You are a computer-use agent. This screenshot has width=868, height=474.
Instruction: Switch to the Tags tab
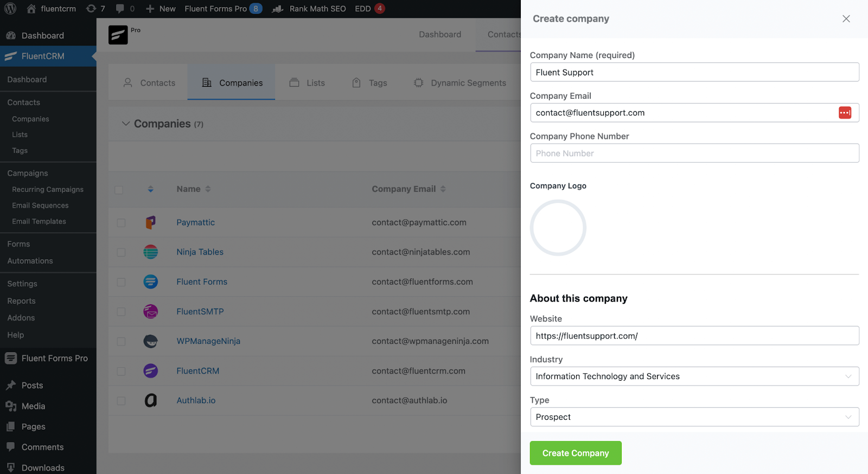pyautogui.click(x=369, y=82)
